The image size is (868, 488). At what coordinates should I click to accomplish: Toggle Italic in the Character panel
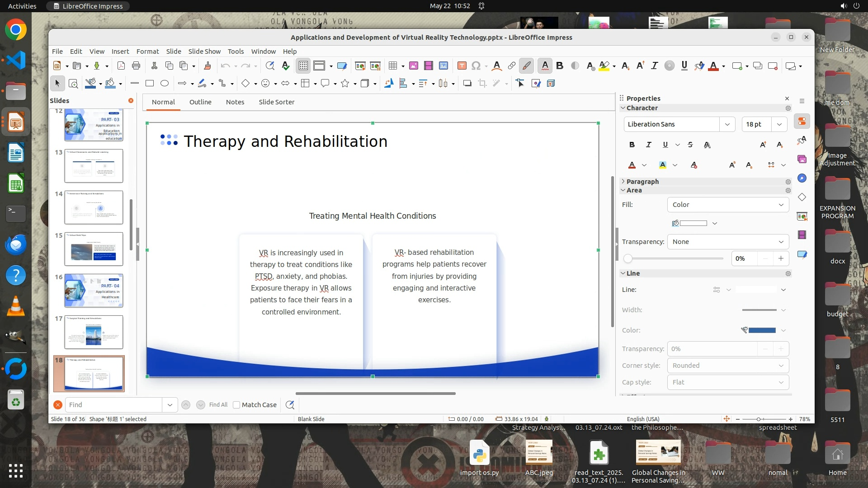tap(649, 145)
